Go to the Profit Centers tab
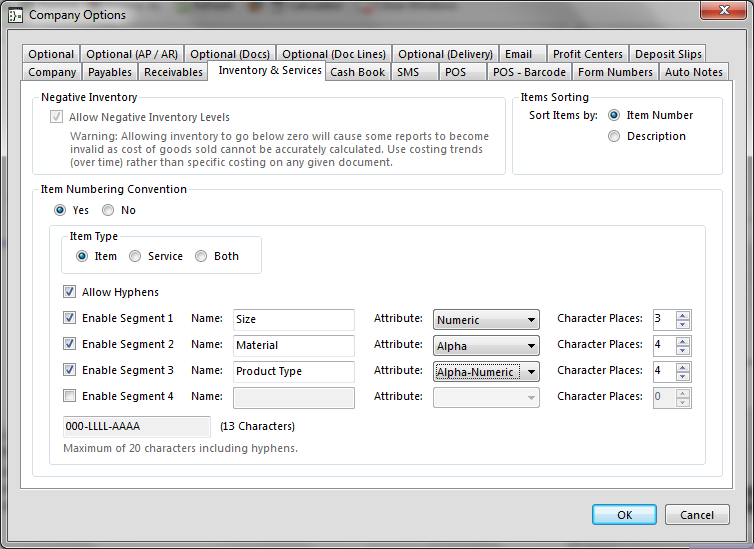 [587, 54]
